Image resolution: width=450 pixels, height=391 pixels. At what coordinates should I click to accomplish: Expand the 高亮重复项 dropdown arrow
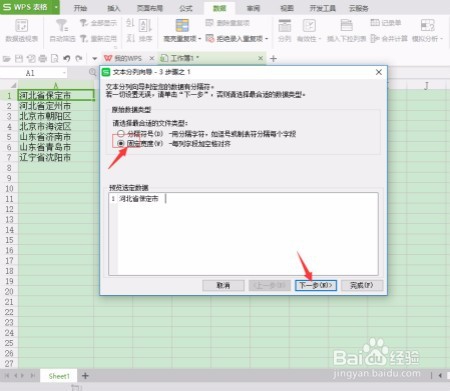coord(200,39)
